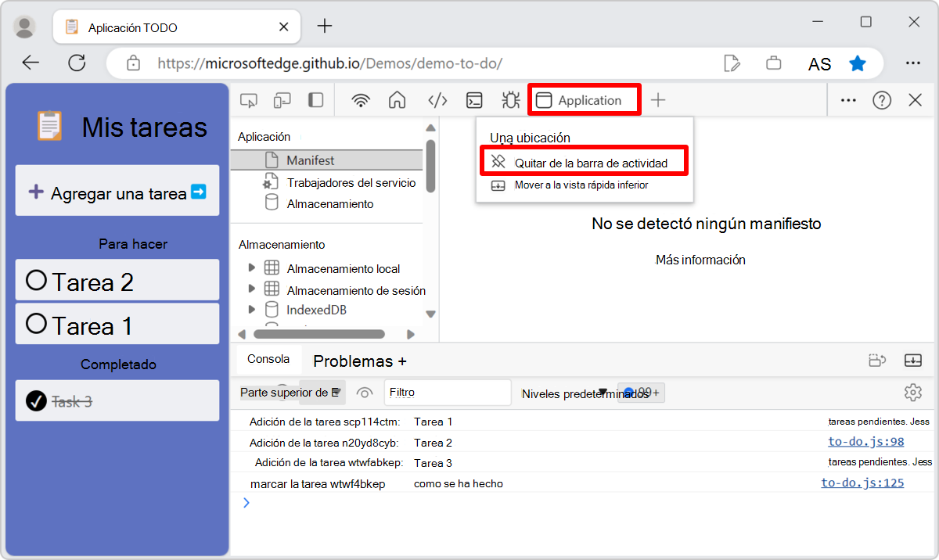Select the Application tab

pyautogui.click(x=585, y=100)
